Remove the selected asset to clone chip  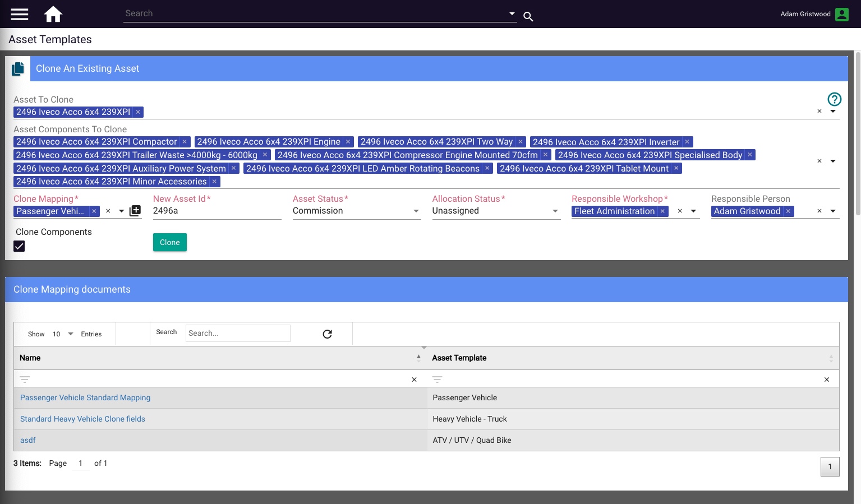point(138,112)
